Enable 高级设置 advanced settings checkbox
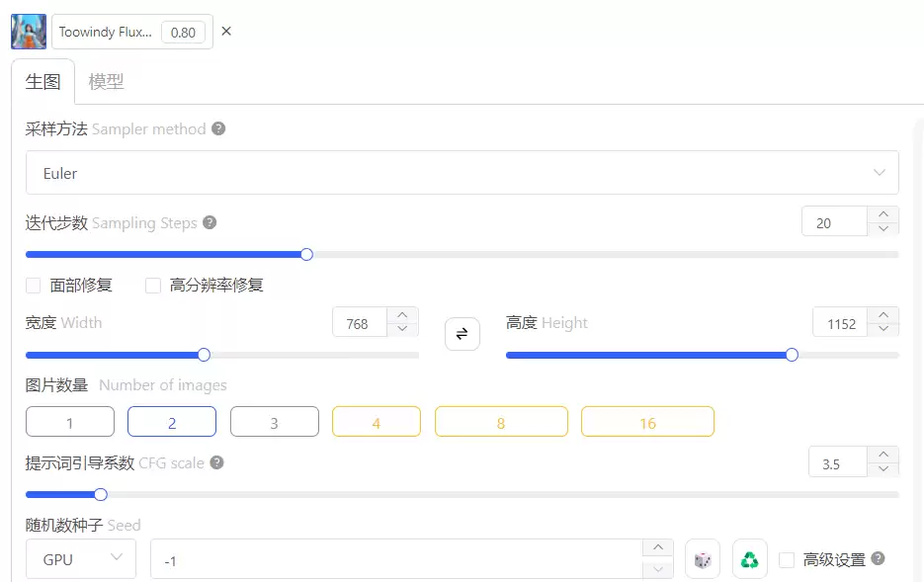 (x=787, y=559)
